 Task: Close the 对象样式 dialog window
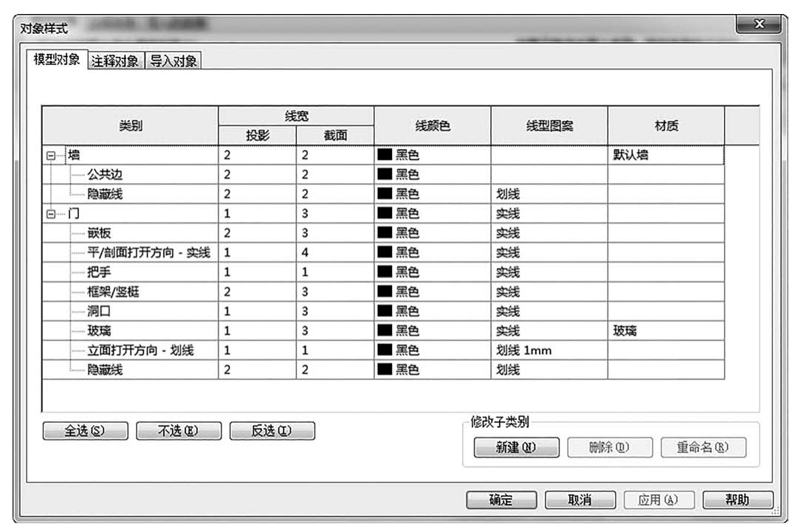point(758,26)
